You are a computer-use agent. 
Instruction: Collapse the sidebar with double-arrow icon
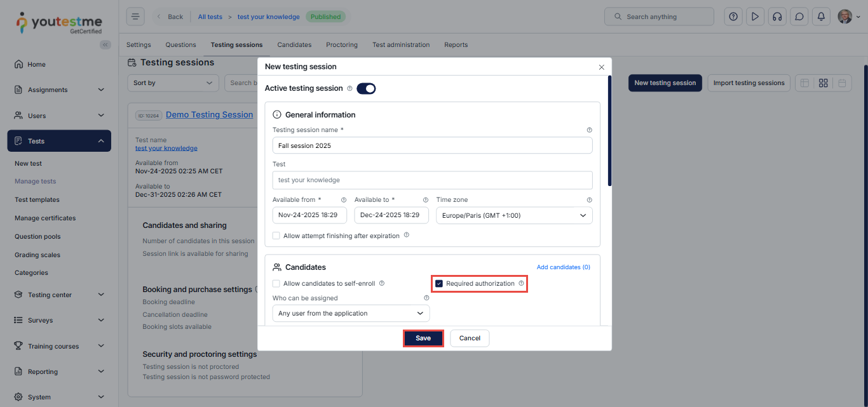105,44
